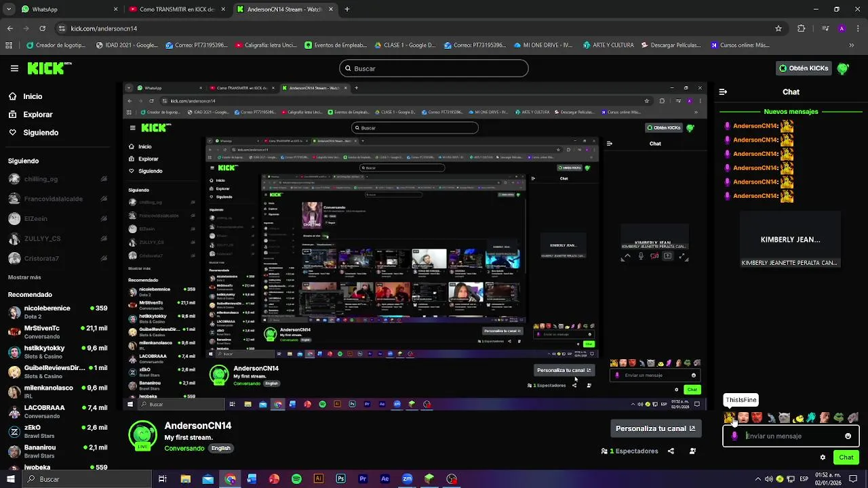Open the green profile avatar menu
The width and height of the screenshot is (868, 488).
(x=843, y=68)
